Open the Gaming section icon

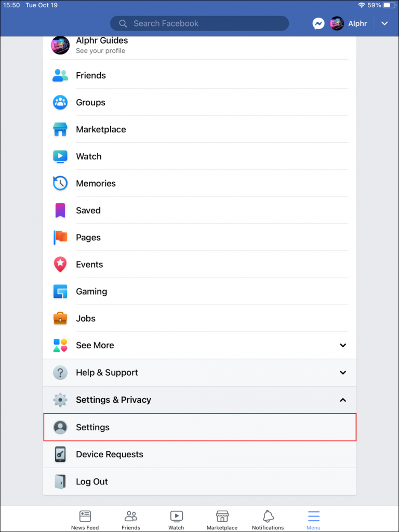tap(60, 291)
